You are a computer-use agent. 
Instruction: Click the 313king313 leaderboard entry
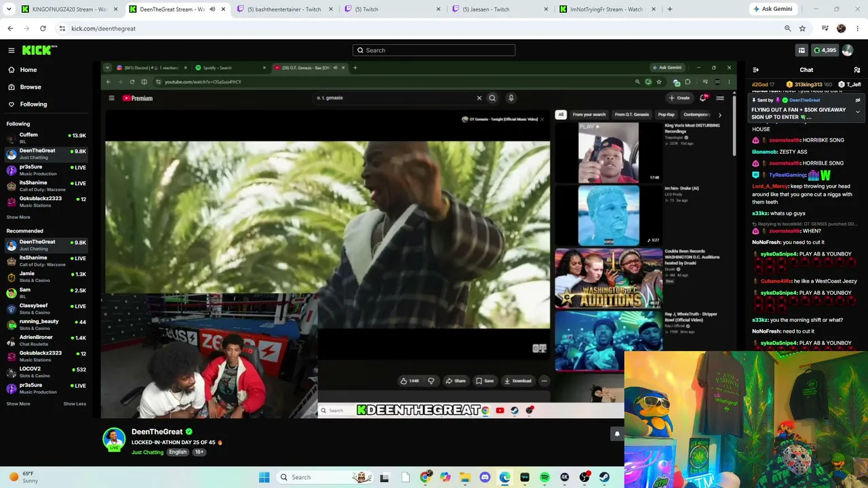tap(808, 84)
